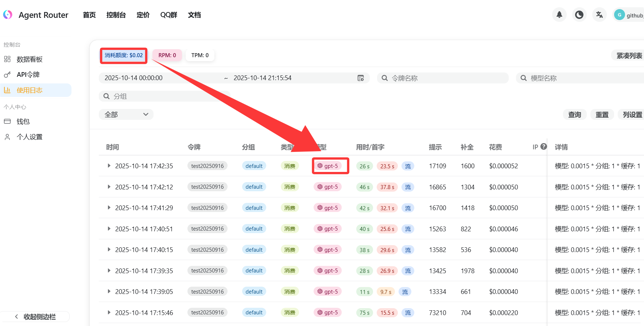Click the 46 s duration tag
Viewport: 644px width, 326px height.
click(364, 187)
